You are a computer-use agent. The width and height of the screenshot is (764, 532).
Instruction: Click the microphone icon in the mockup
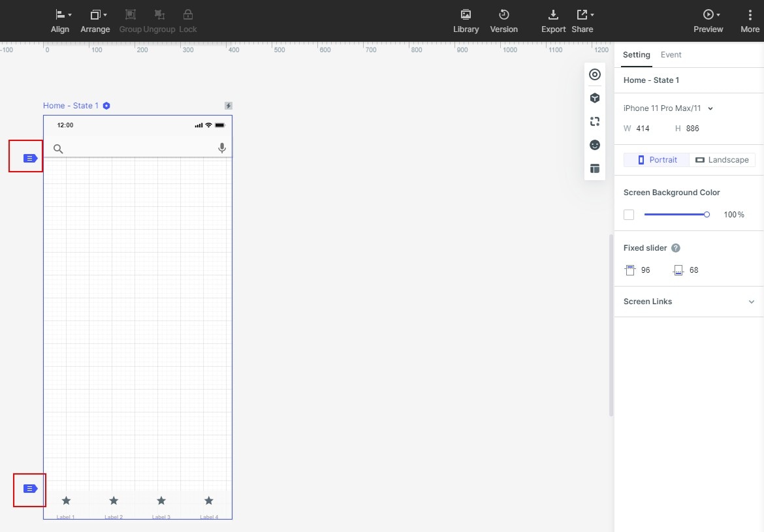point(222,148)
